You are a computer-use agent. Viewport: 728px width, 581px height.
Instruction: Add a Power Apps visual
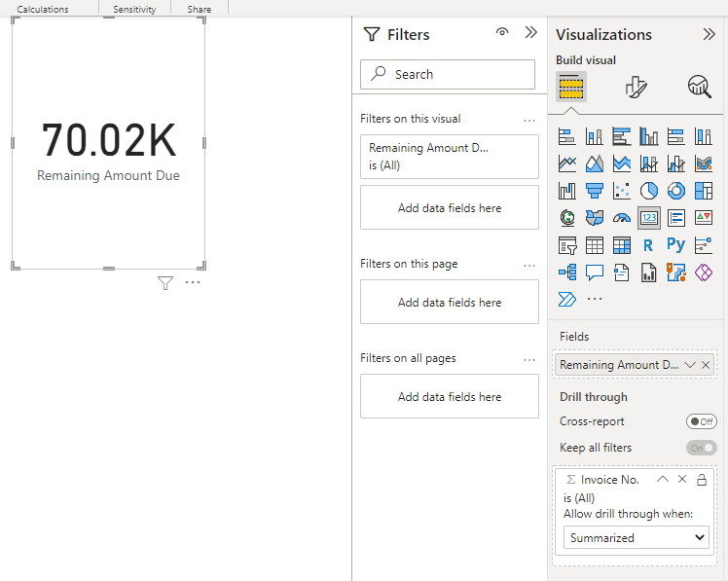pos(704,272)
